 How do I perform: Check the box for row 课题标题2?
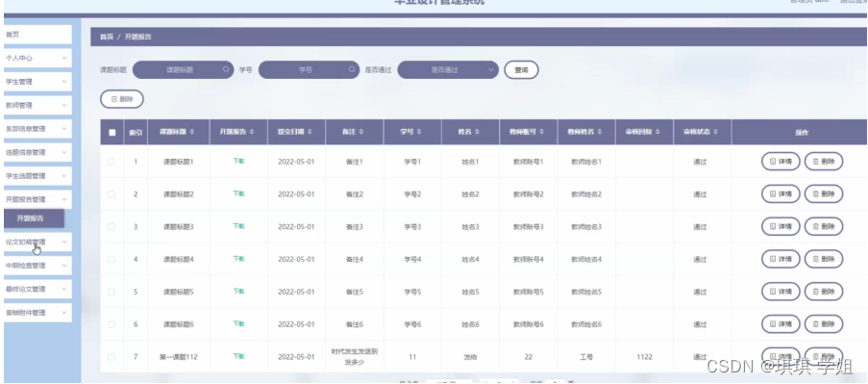[112, 194]
